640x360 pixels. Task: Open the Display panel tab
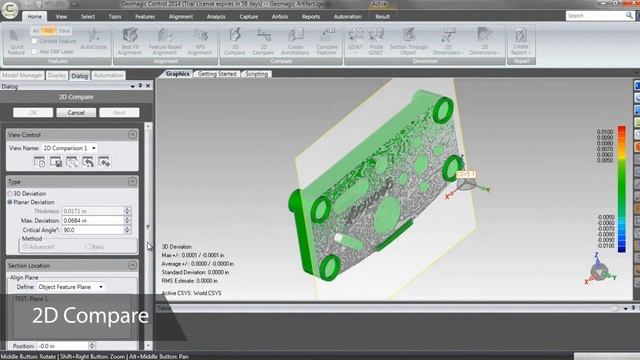56,76
